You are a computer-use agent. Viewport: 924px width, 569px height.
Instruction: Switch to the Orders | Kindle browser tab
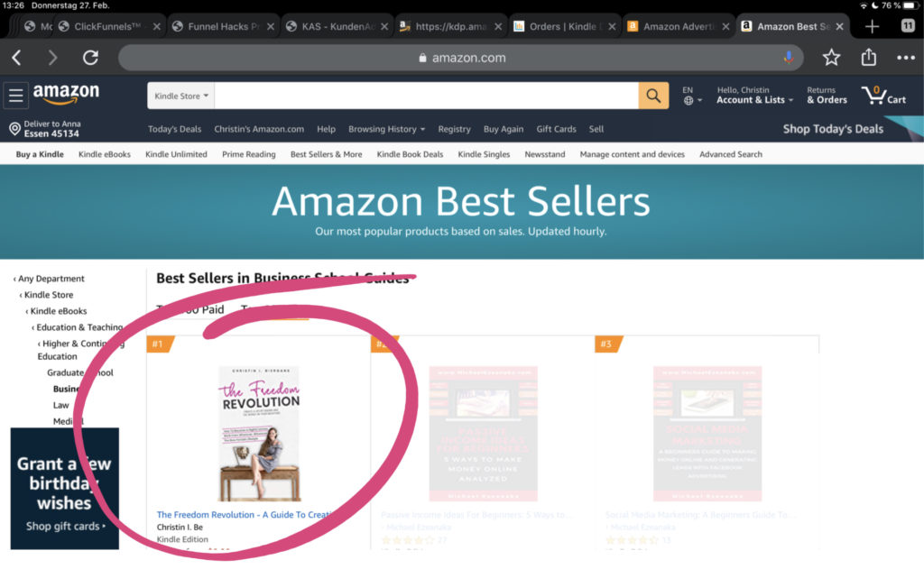(x=563, y=26)
